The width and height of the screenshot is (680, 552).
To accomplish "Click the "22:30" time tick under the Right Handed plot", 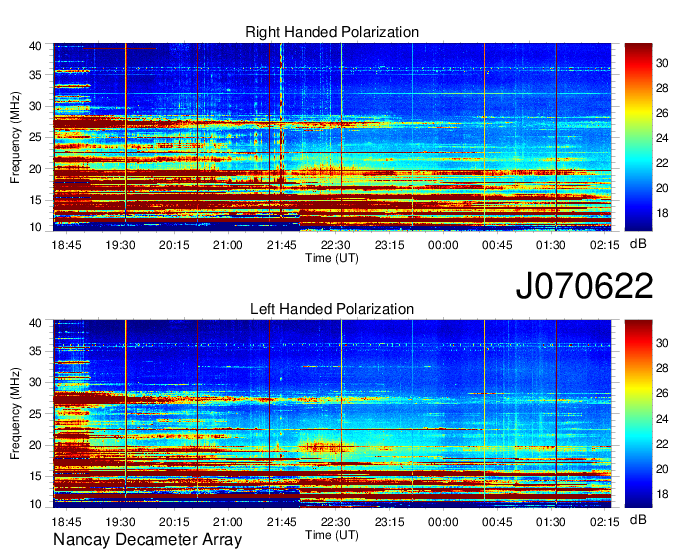I will (x=335, y=245).
